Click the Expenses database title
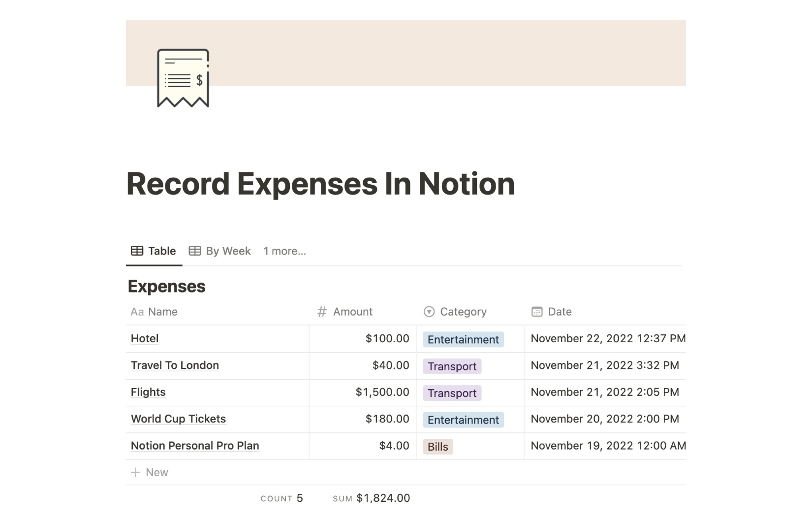The image size is (812, 523). pos(167,287)
